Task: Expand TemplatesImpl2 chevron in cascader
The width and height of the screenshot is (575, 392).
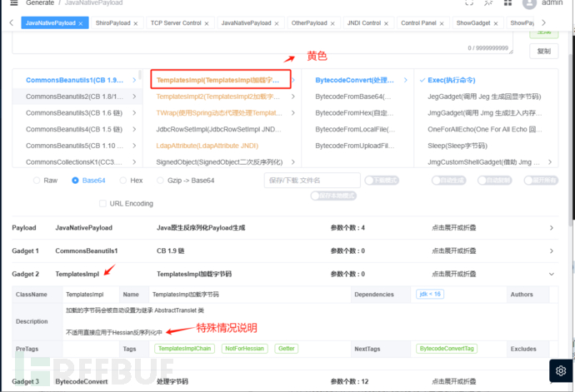Action: (x=293, y=97)
